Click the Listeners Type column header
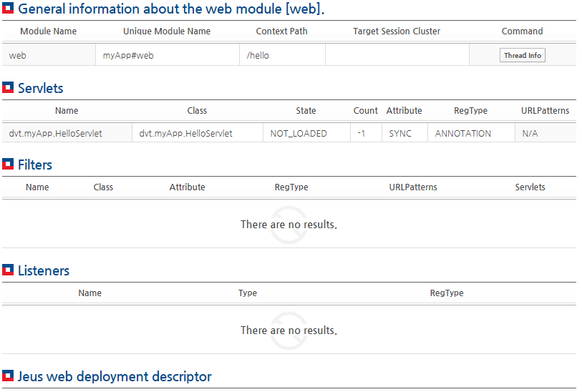Viewport: 582px width, 392px height. click(x=248, y=293)
